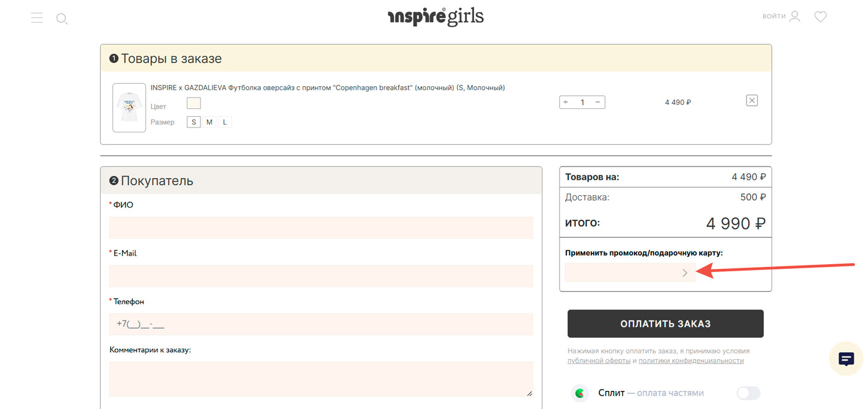This screenshot has height=409, width=868.
Task: Open site search with magnifier icon
Action: coord(62,19)
